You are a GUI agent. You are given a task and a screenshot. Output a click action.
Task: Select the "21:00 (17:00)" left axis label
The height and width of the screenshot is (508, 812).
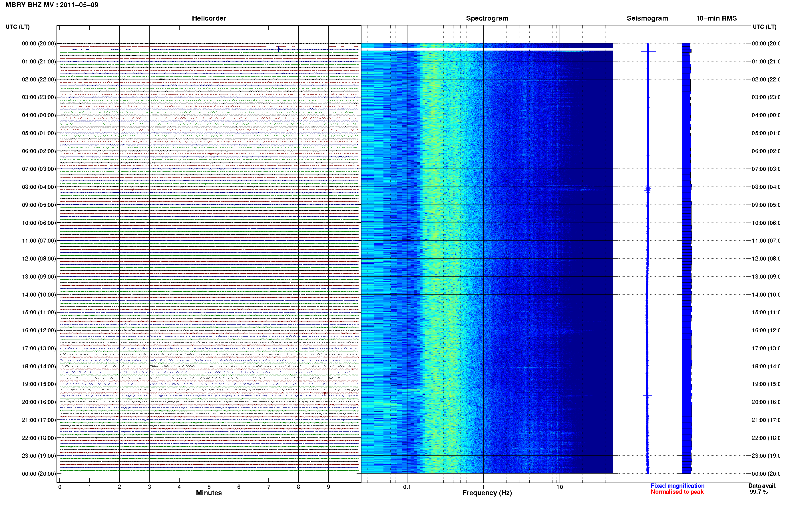point(39,420)
